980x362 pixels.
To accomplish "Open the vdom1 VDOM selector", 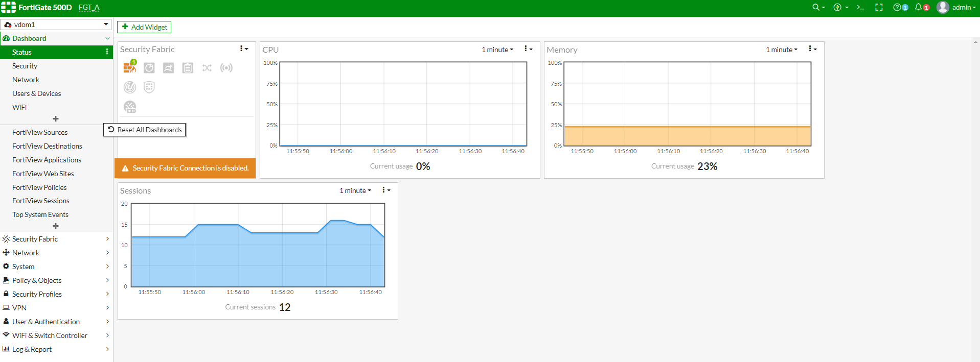I will click(x=56, y=25).
